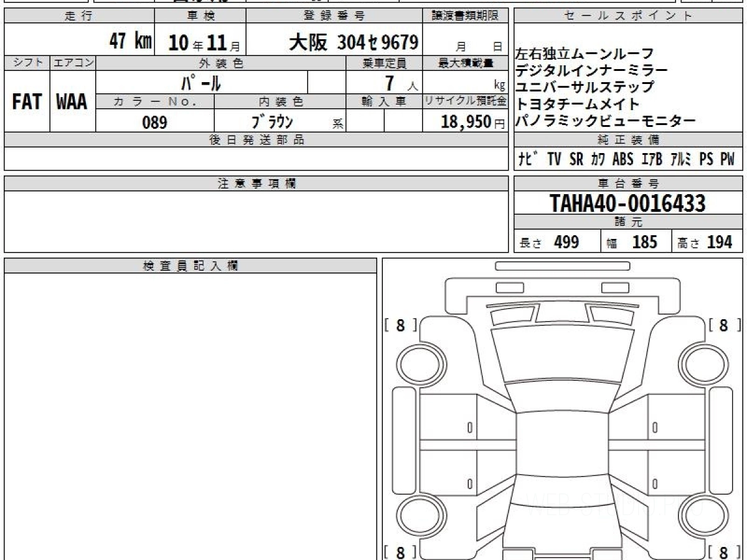Screen dimensions: 747x560
Task: Click the リサイクル預託金 header
Action: [466, 101]
